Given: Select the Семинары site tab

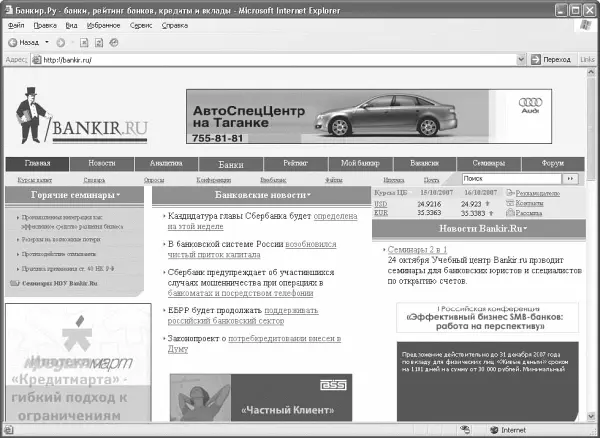Looking at the screenshot, I should click(489, 164).
